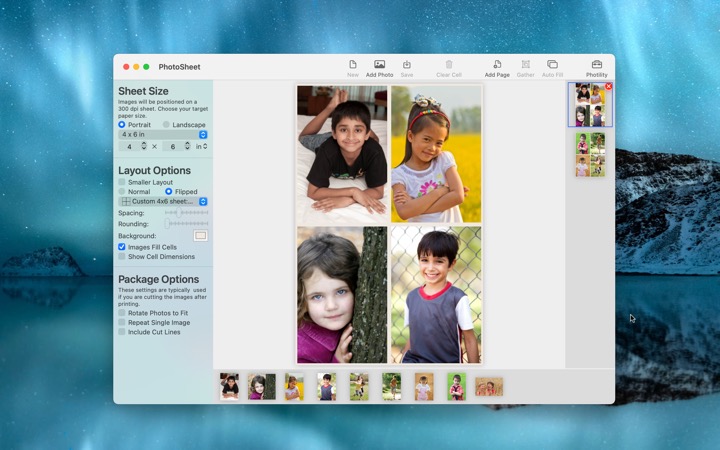Click the Auto Fill toolbar icon

pos(552,64)
